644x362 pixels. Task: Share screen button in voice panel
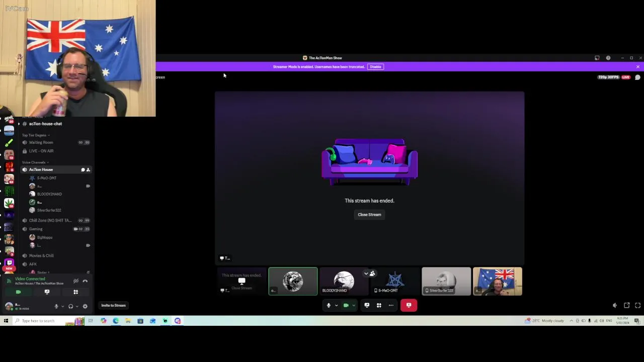tap(47, 292)
